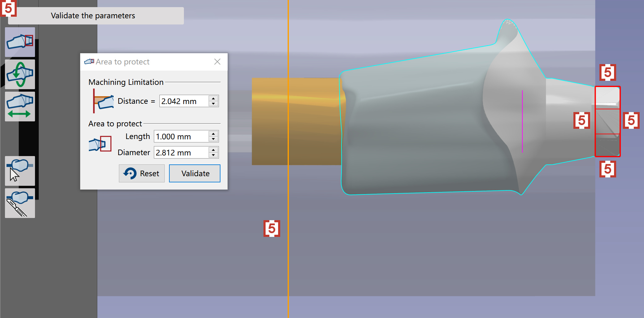644x318 pixels.
Task: Focus the Diameter input field
Action: (x=181, y=152)
